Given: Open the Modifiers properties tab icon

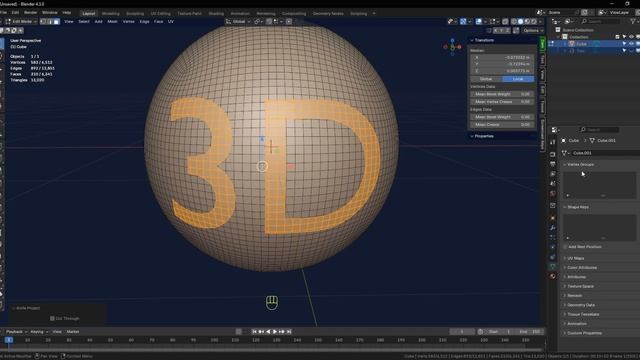Looking at the screenshot, I should pos(553,228).
